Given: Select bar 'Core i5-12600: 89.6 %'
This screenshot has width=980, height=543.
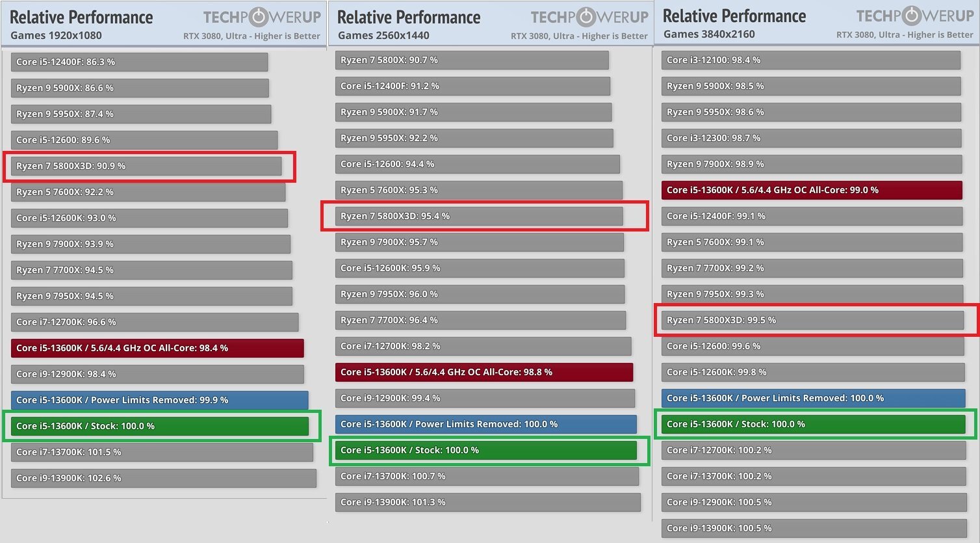Looking at the screenshot, I should tap(144, 140).
